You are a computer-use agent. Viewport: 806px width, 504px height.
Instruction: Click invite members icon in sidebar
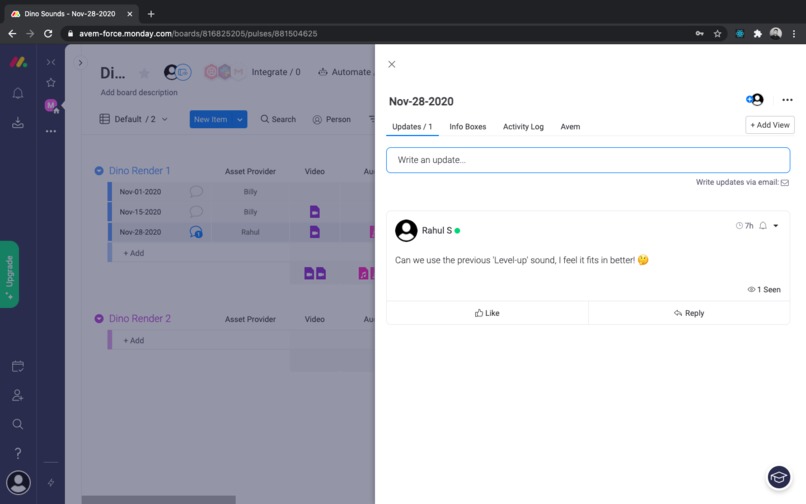18,395
